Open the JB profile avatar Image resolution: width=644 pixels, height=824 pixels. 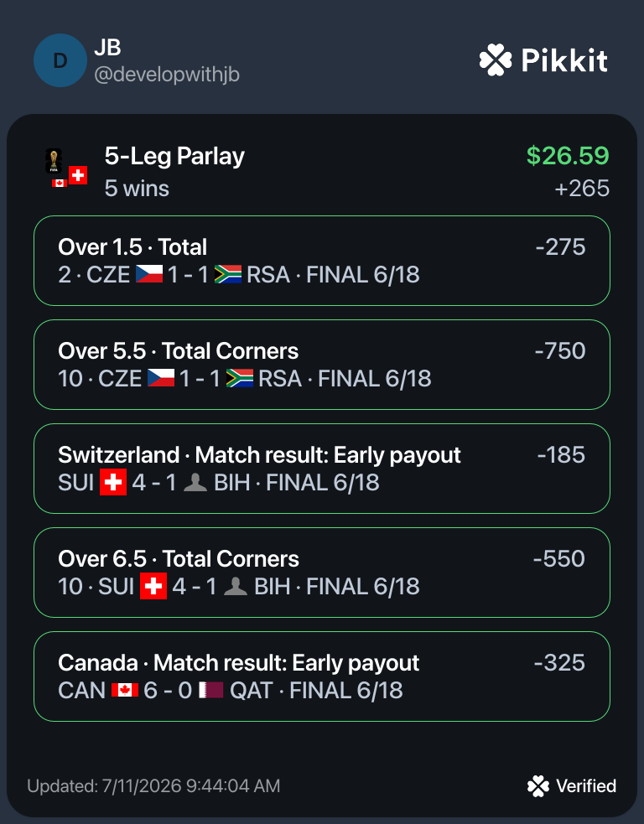tap(60, 60)
